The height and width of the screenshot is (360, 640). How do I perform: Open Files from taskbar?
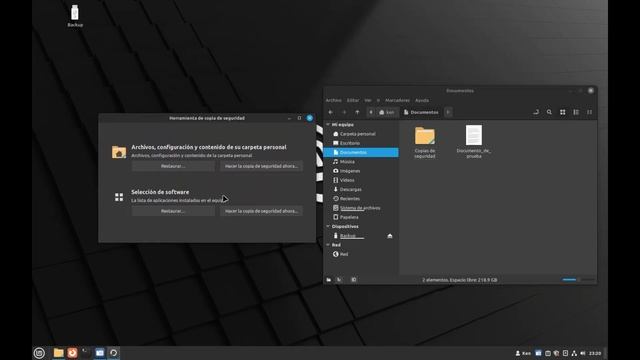tap(58, 353)
